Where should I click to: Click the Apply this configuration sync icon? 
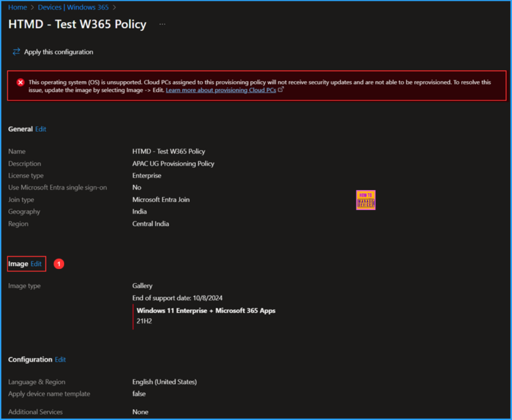coord(16,51)
